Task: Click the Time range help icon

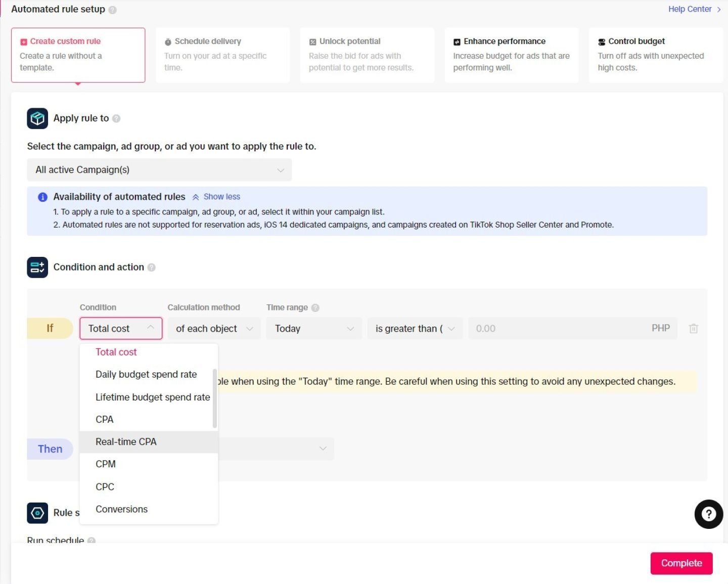Action: [315, 307]
